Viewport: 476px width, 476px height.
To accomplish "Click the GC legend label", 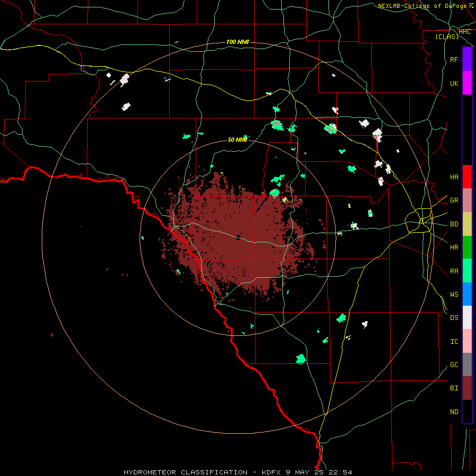I will 454,365.
